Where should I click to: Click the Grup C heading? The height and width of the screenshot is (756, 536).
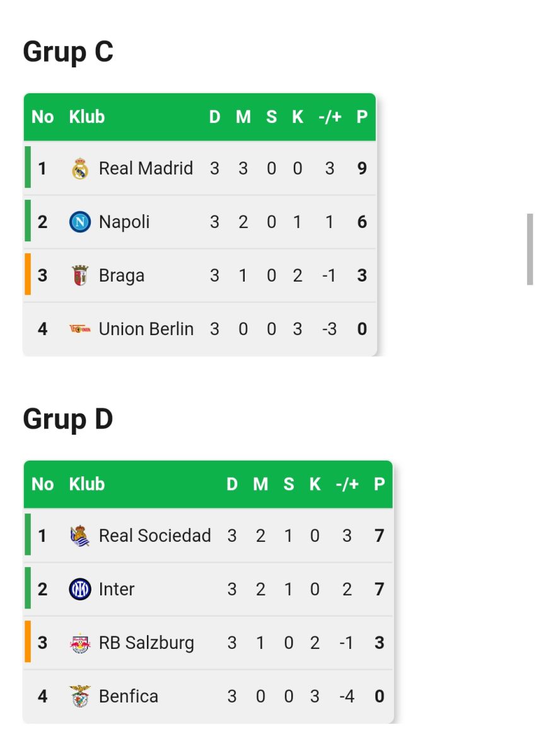[x=68, y=51]
